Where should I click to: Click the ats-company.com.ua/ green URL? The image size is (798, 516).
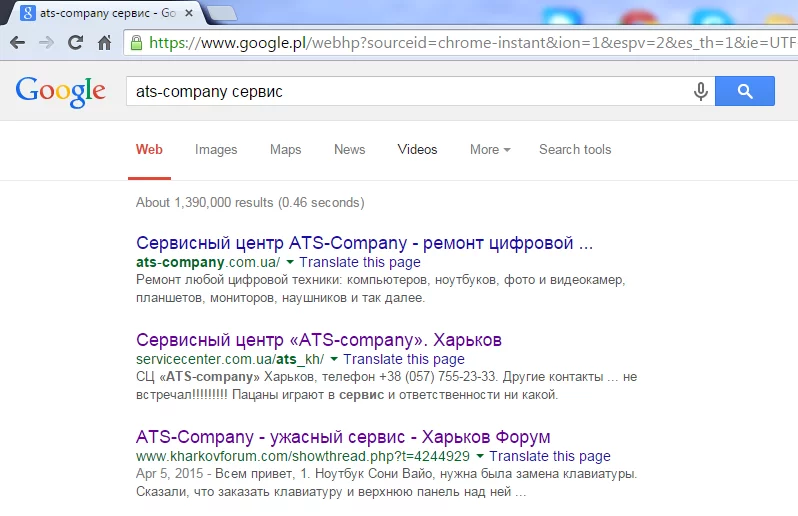pos(208,262)
